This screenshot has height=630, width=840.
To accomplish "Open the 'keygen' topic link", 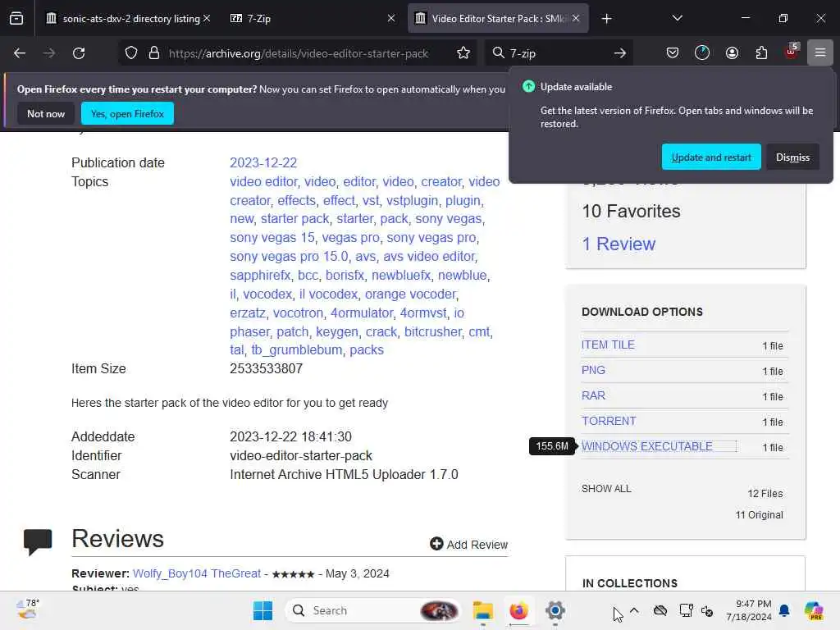I will pos(337,331).
